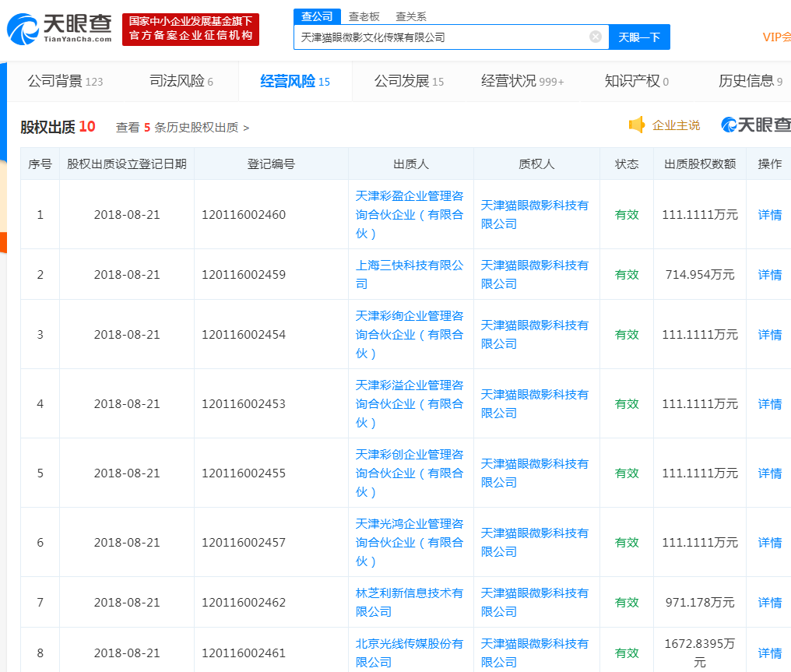
Task: Click the 企业主说 megaphone icon
Action: 638,124
